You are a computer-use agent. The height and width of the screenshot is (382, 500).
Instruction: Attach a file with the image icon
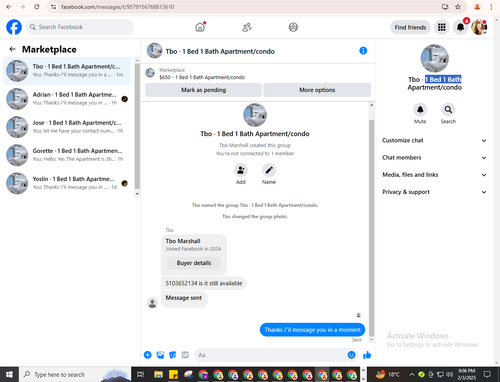[x=160, y=355]
